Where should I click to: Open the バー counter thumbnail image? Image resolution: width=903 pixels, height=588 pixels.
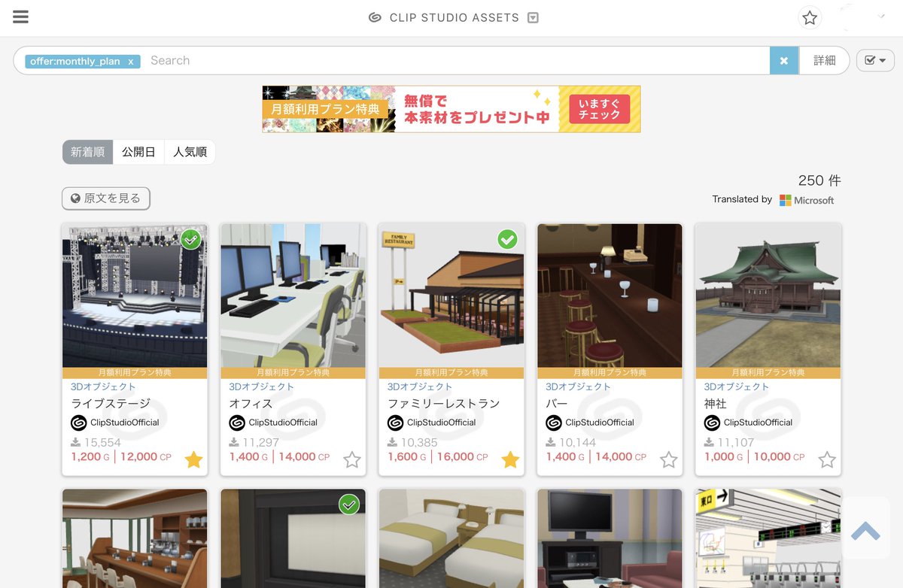pyautogui.click(x=610, y=295)
